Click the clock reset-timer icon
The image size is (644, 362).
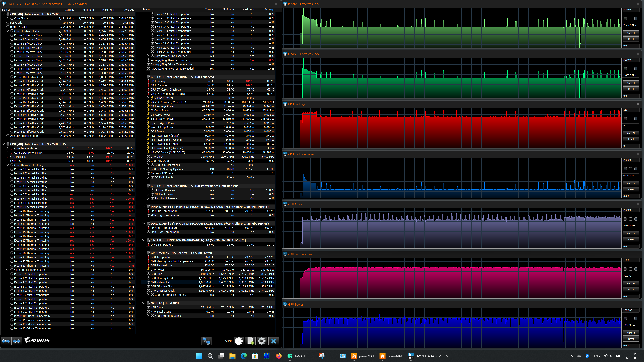point(239,341)
